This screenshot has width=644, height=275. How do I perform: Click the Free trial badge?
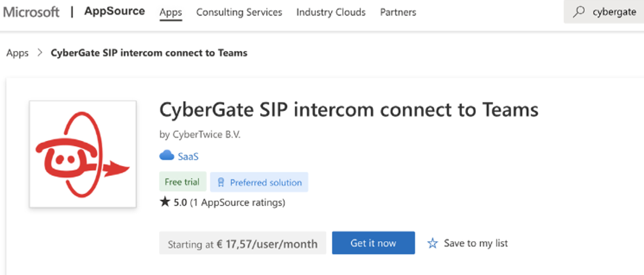pos(182,182)
